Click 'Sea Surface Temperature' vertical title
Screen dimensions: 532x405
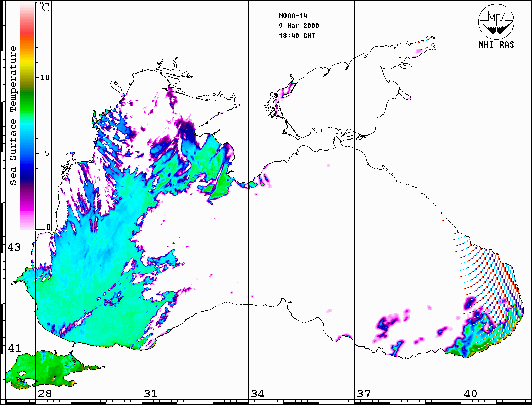[x=13, y=115]
